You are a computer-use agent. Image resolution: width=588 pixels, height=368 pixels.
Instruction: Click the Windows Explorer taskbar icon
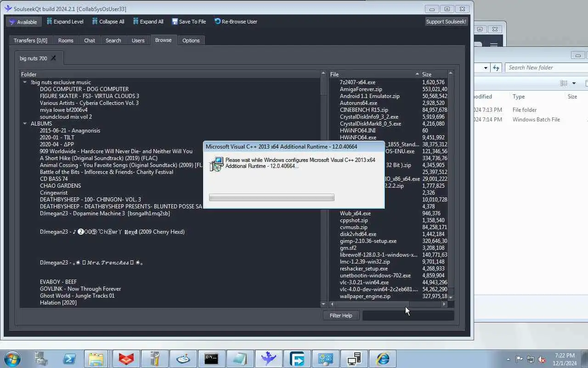pos(97,359)
